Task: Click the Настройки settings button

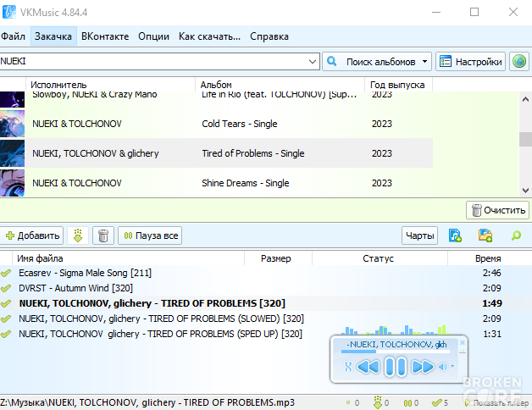Action: [471, 62]
